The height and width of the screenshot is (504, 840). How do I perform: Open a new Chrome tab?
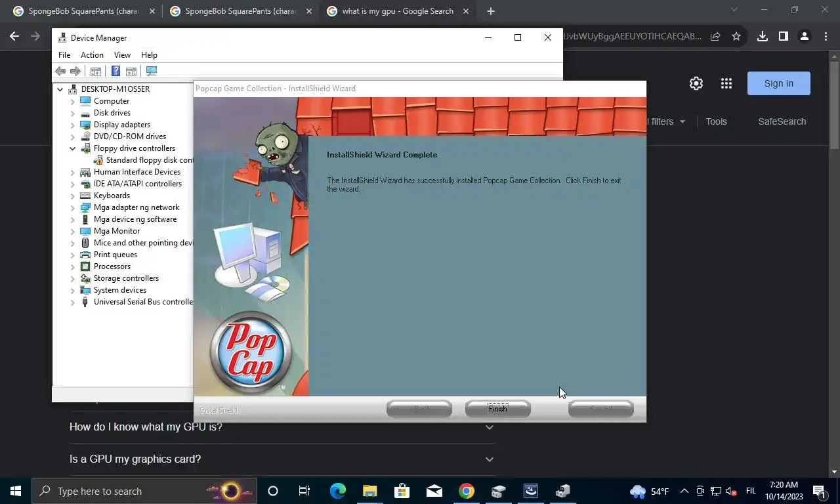click(490, 11)
